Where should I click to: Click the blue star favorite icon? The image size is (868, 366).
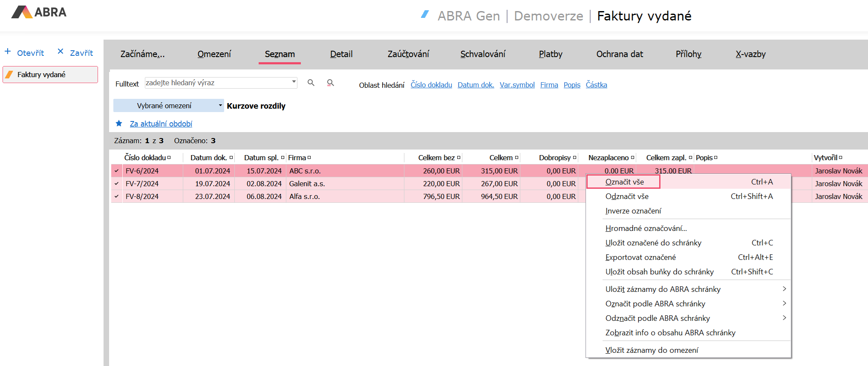(x=119, y=124)
